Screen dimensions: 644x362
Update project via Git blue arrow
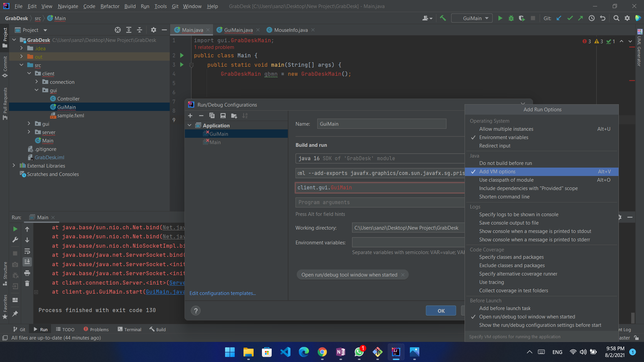click(559, 18)
